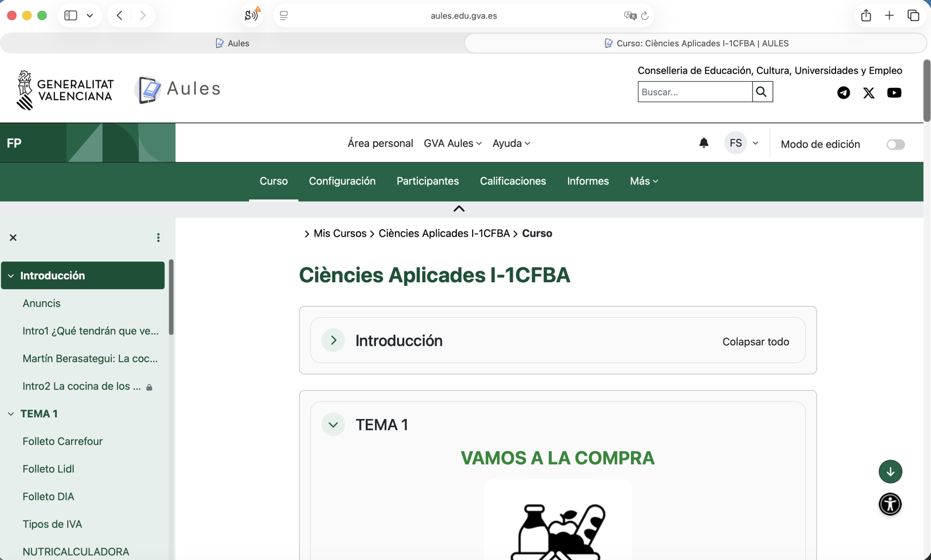Open the accessibility options icon
931x560 pixels.
890,504
